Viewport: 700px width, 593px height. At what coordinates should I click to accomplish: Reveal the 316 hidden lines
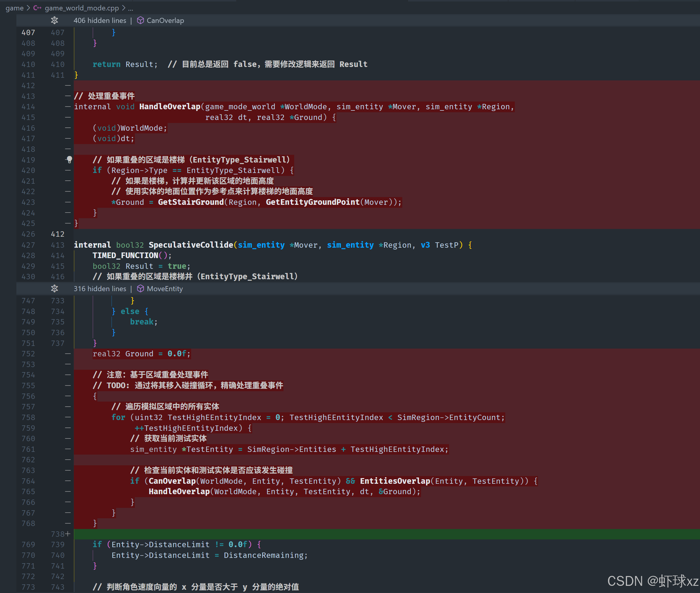tap(100, 289)
